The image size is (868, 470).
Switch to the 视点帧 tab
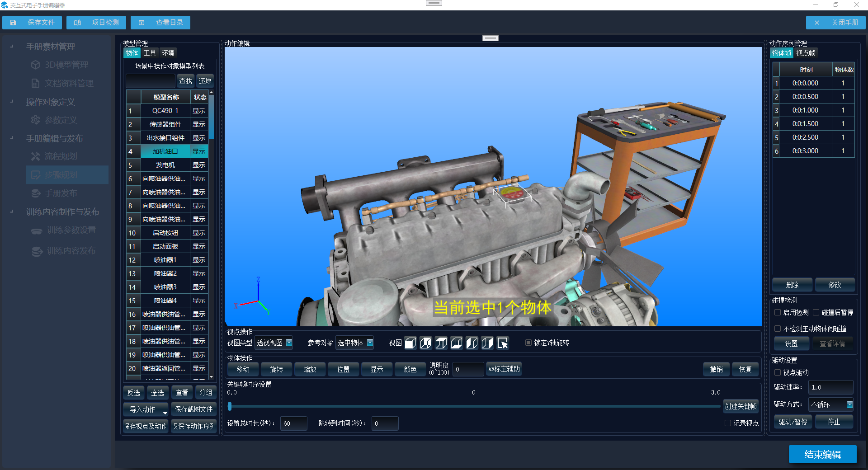point(806,53)
